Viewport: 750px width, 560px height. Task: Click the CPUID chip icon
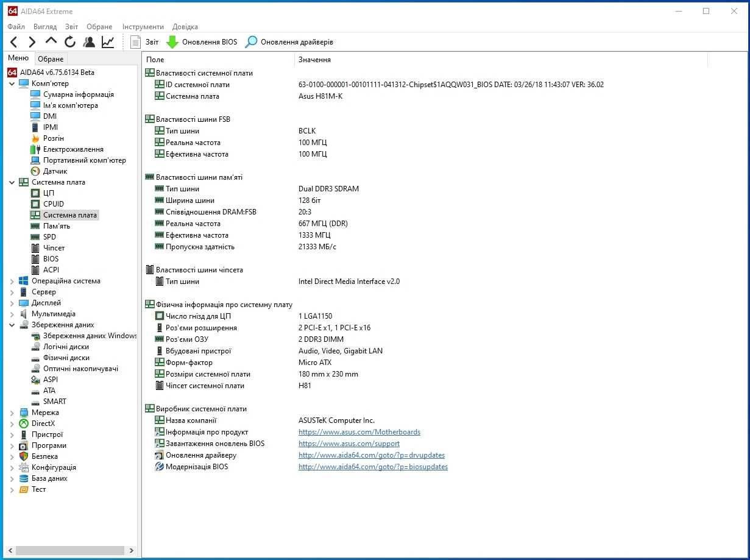(35, 204)
